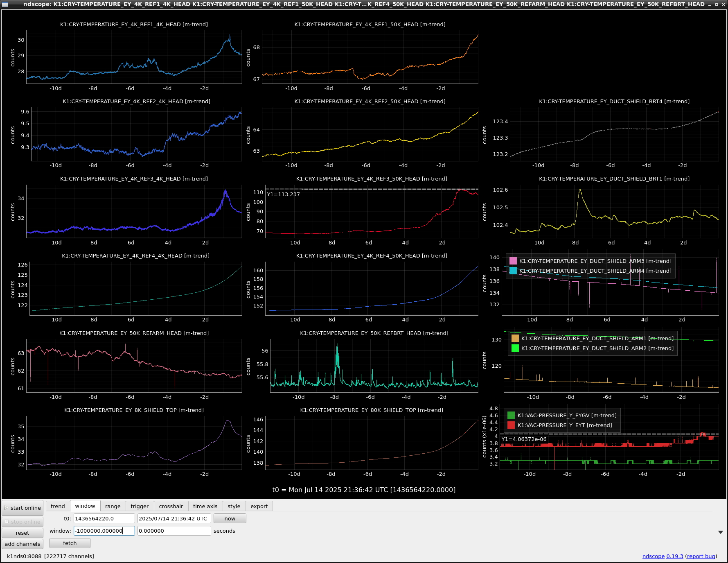Viewport: 728px width, 563px height.
Task: Click the stop online button
Action: 23,522
